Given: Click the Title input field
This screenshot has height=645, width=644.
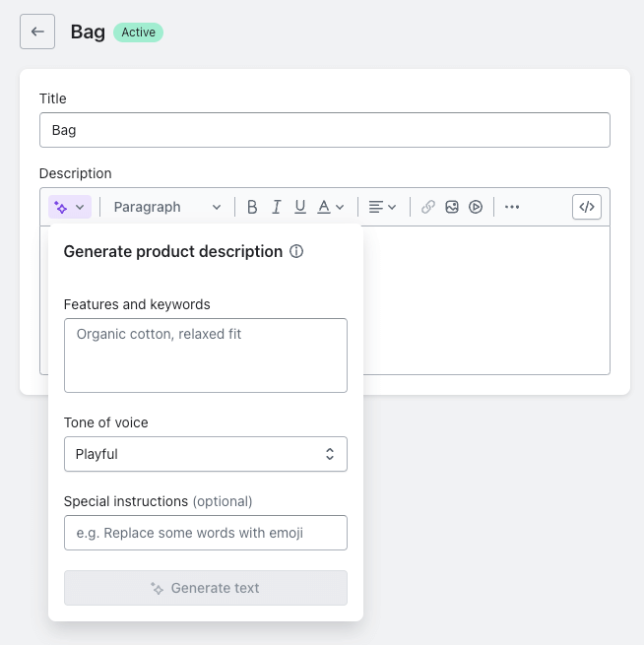Looking at the screenshot, I should 325,130.
